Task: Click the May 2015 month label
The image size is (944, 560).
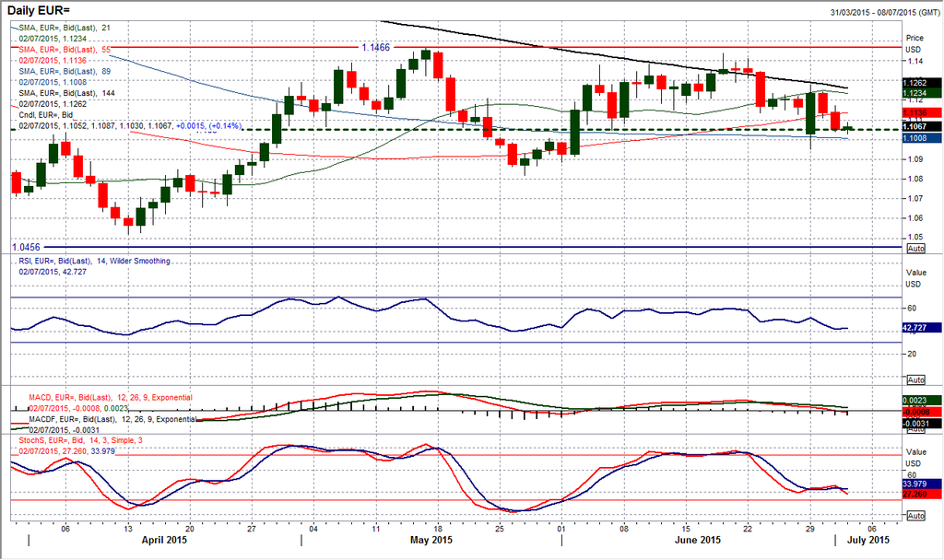Action: coord(431,540)
